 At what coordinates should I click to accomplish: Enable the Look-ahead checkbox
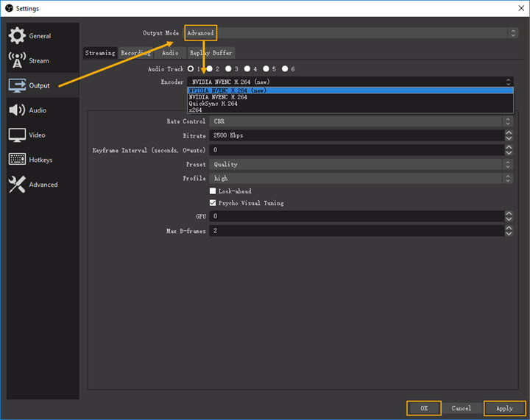click(x=213, y=191)
